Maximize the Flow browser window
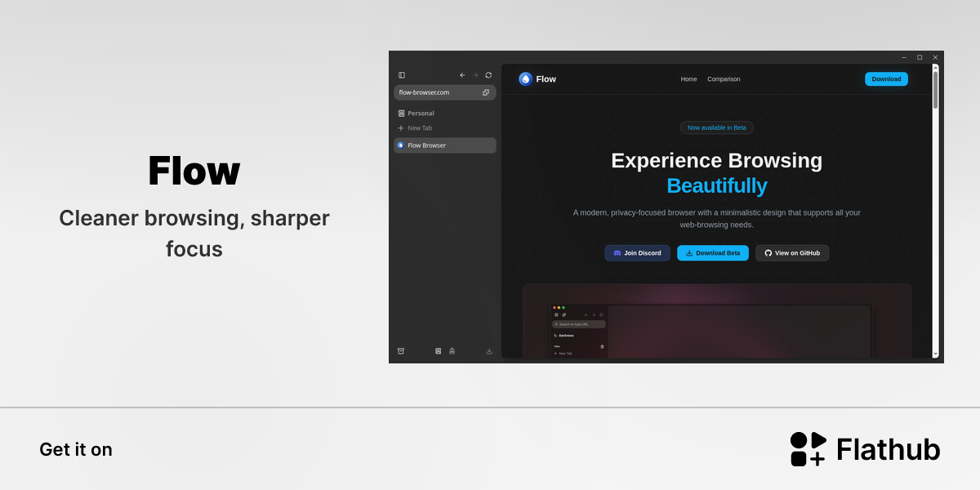The height and width of the screenshot is (490, 980). [x=920, y=57]
